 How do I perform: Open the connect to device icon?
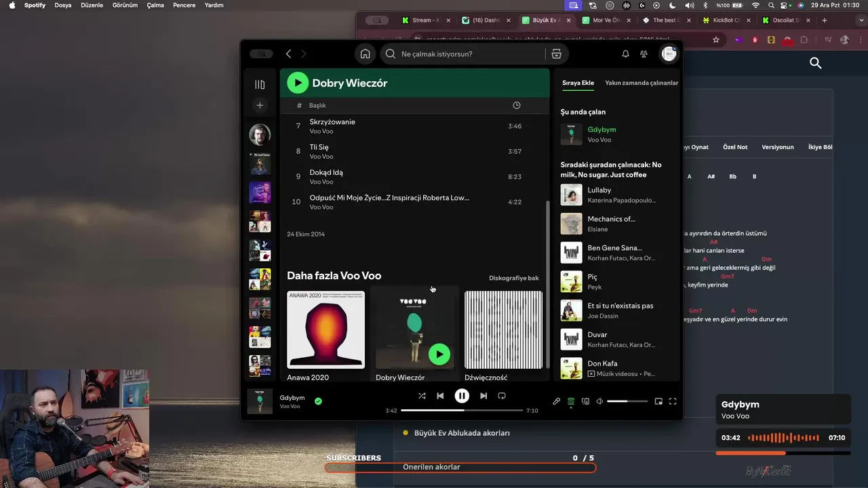tap(585, 401)
